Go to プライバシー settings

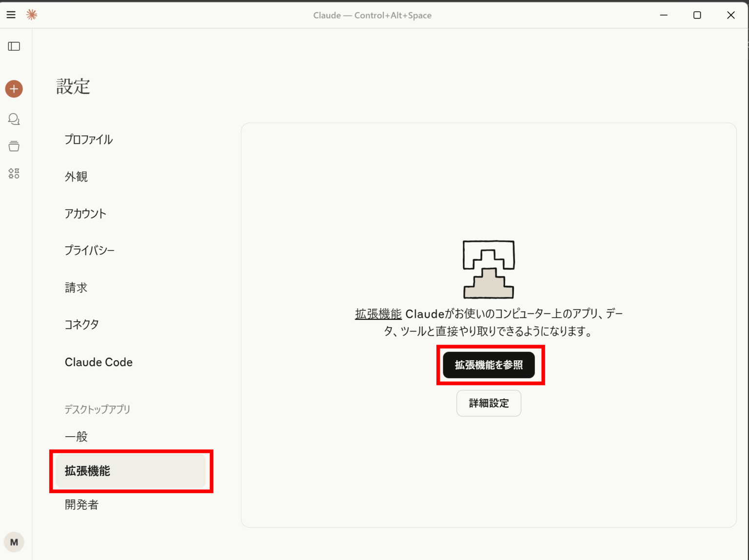(x=90, y=251)
